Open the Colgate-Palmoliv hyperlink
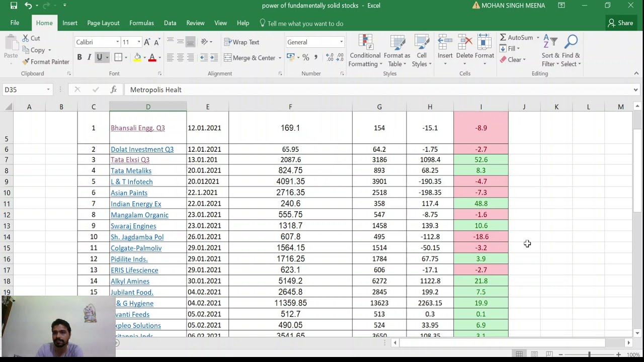644x362 pixels. (136, 248)
